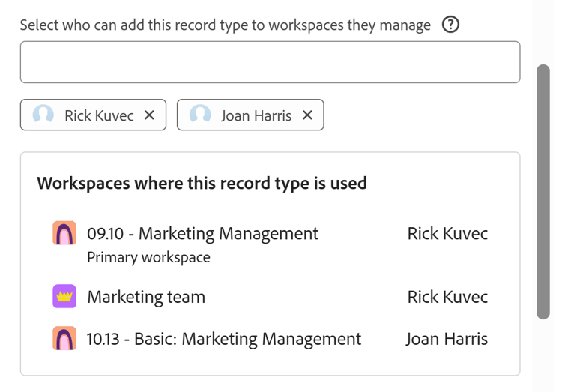Remove Joan Harris from selected users
The height and width of the screenshot is (392, 562).
307,115
